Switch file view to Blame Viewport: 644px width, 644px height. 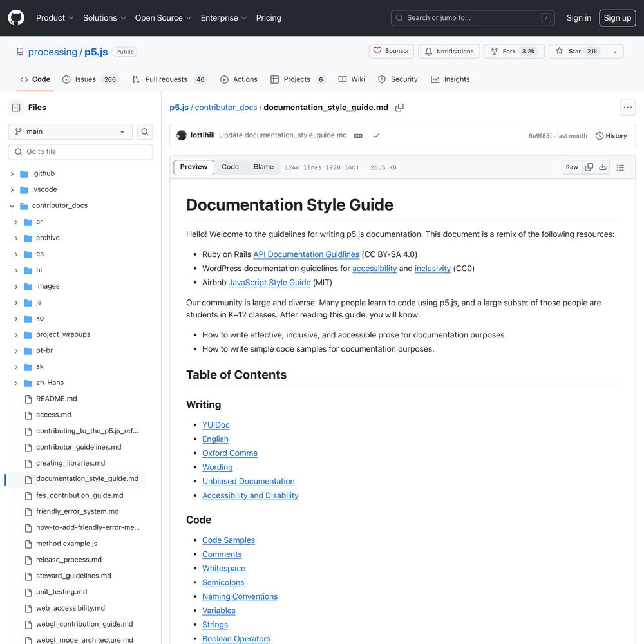(263, 167)
